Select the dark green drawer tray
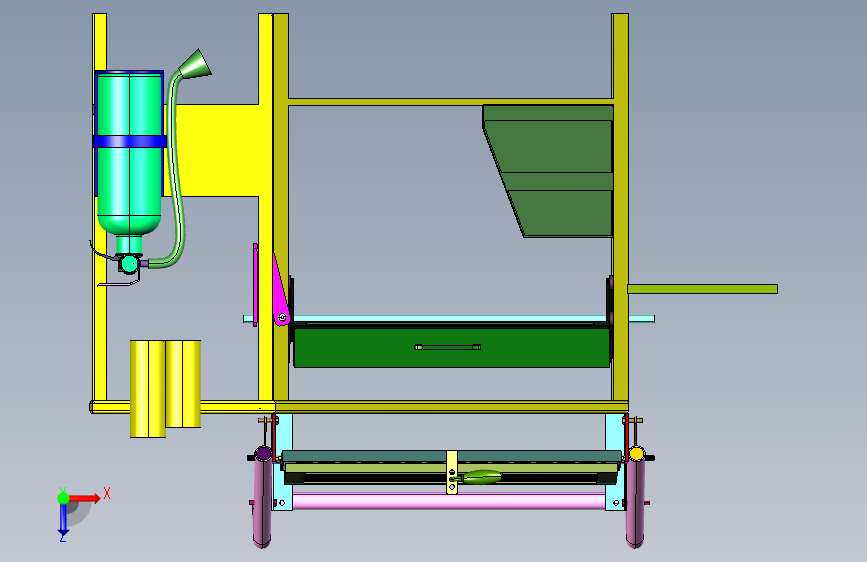The height and width of the screenshot is (562, 867). point(452,346)
